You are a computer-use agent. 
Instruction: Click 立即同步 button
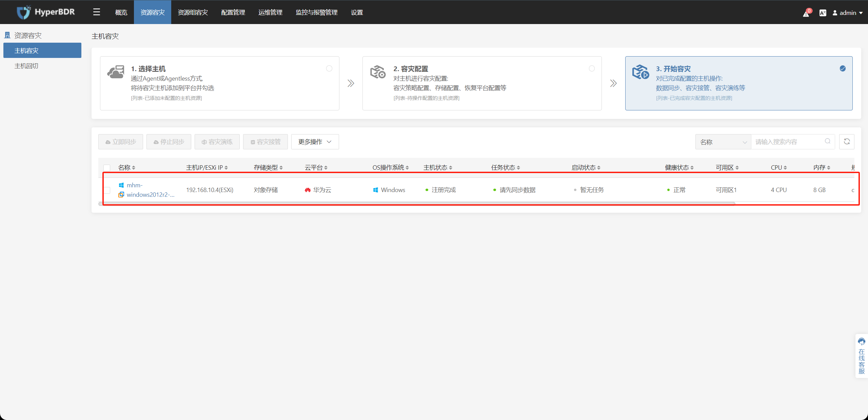[121, 142]
